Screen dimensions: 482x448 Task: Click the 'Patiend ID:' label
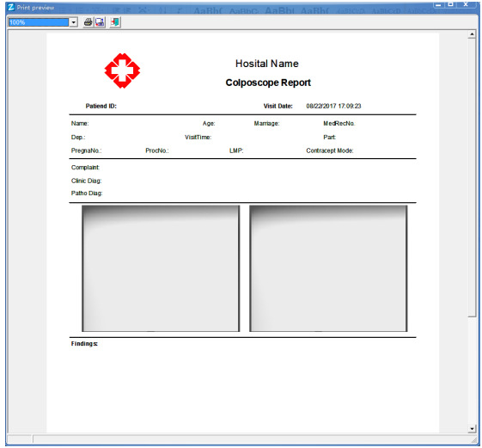101,106
